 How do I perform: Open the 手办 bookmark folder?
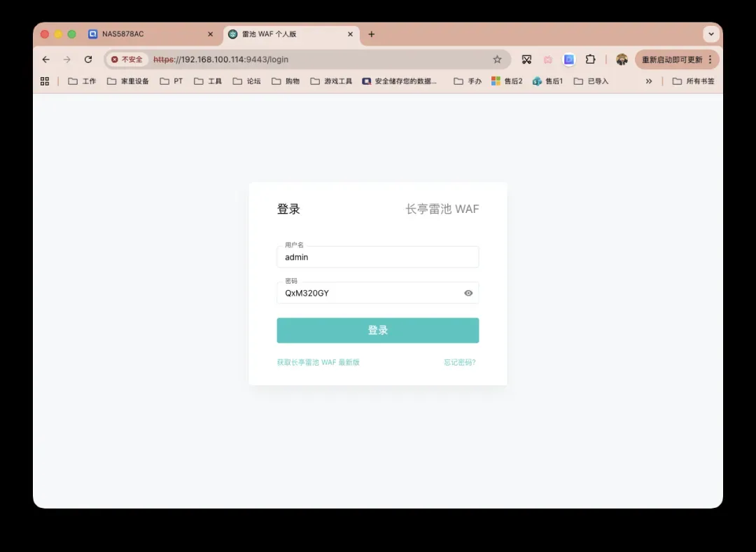tap(468, 81)
